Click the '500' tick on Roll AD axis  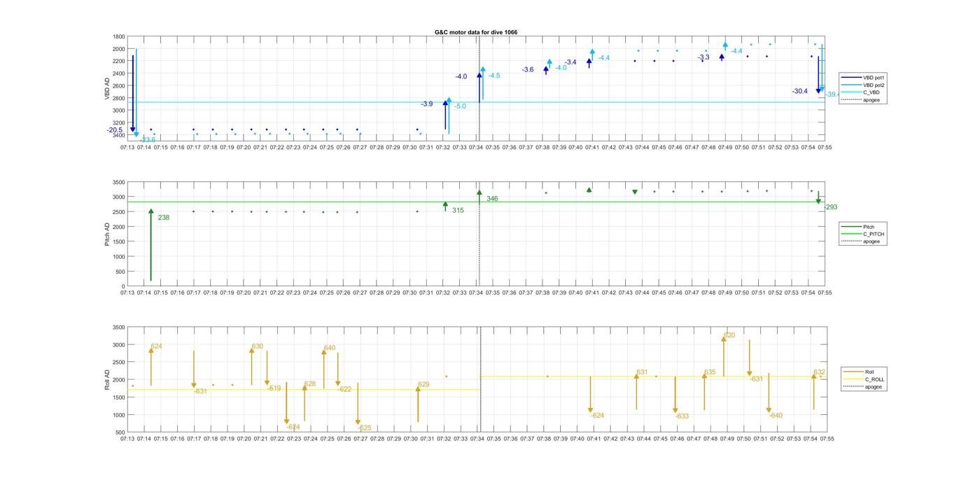coord(120,433)
